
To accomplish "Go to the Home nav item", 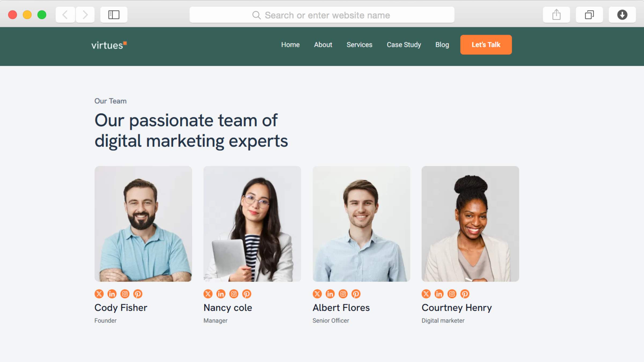I will pyautogui.click(x=290, y=45).
